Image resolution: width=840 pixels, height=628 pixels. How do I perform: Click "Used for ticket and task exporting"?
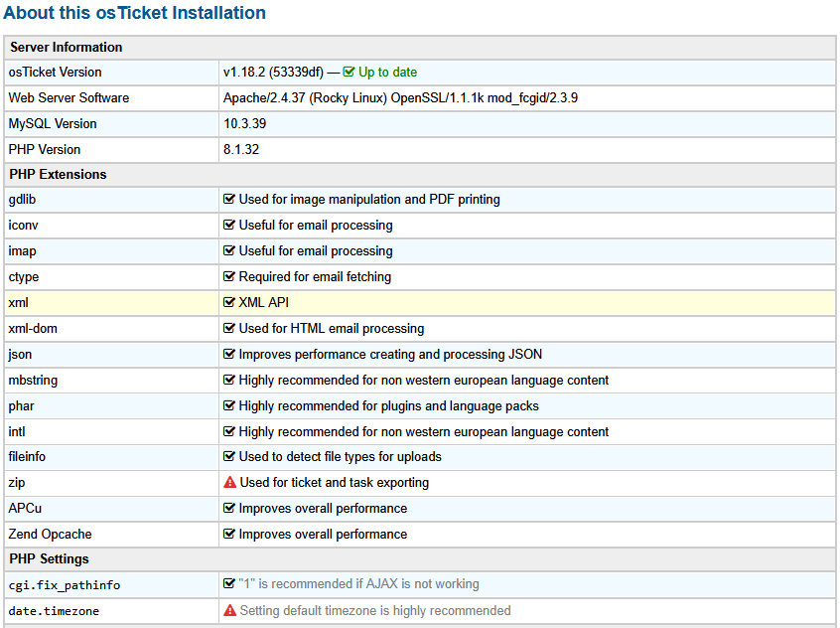[335, 483]
